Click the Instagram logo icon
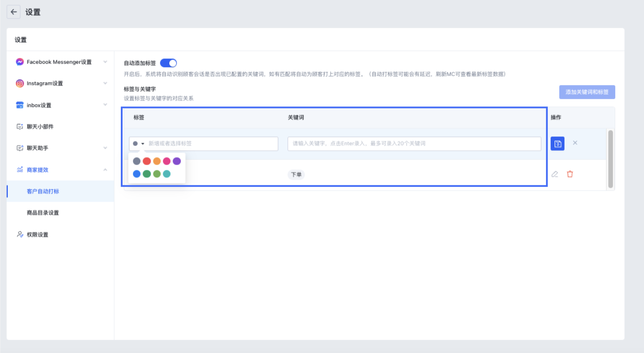644x353 pixels. click(x=20, y=83)
